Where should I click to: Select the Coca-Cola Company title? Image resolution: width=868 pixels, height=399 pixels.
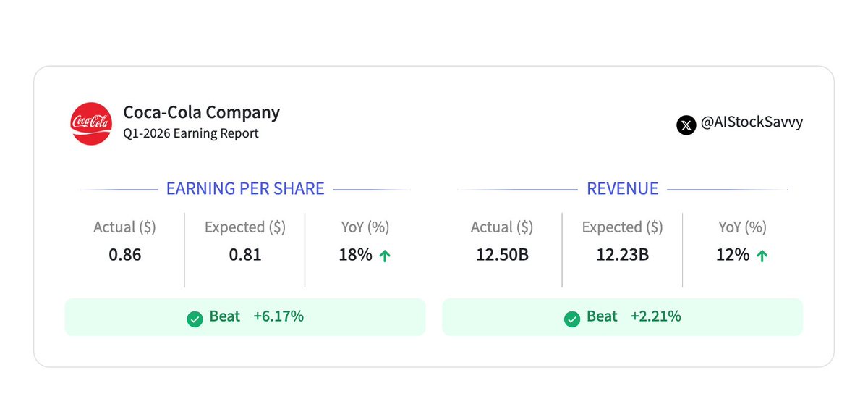click(201, 112)
